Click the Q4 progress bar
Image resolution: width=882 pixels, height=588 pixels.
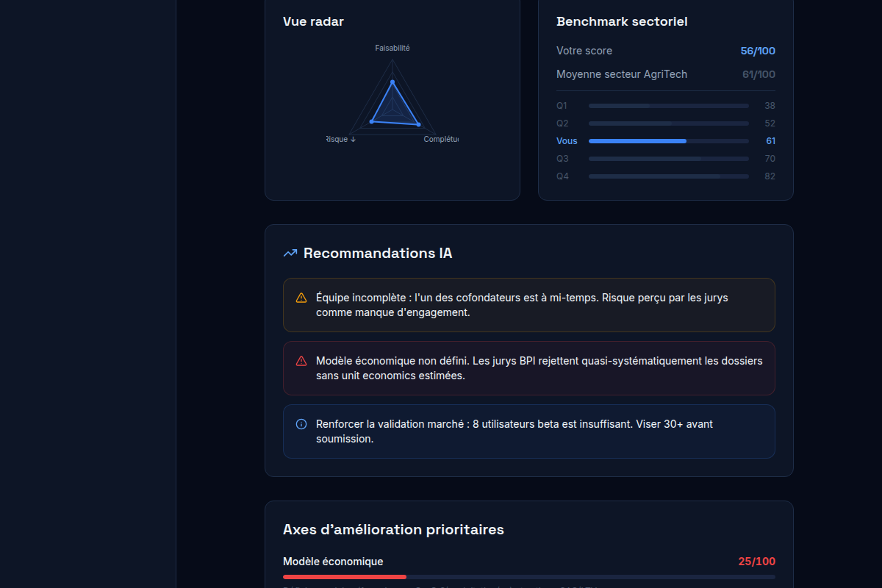coord(669,176)
